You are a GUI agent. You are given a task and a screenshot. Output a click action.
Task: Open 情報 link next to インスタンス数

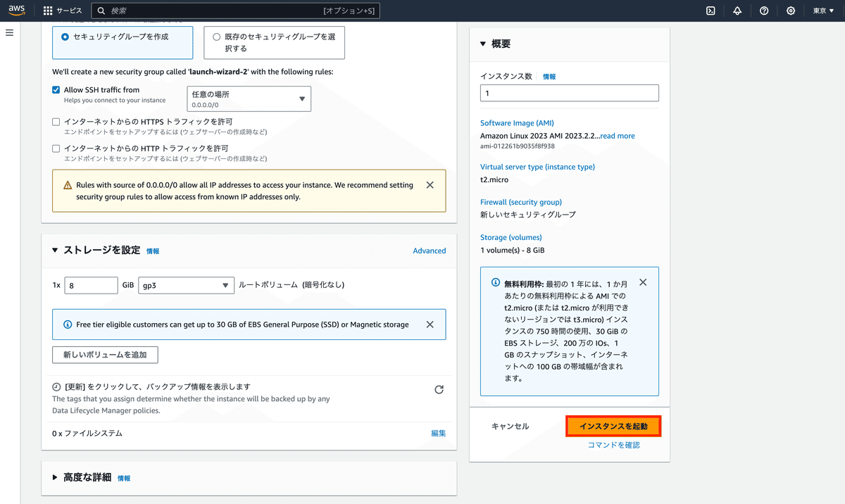point(549,77)
